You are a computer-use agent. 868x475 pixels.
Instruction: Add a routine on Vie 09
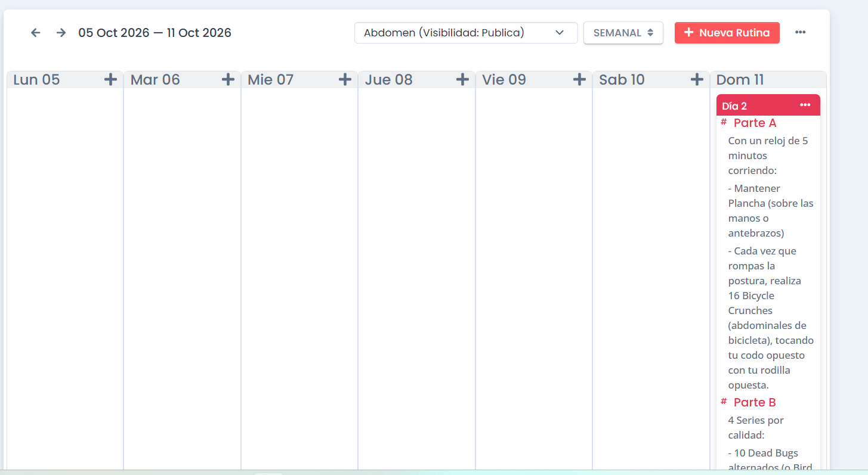click(x=579, y=80)
